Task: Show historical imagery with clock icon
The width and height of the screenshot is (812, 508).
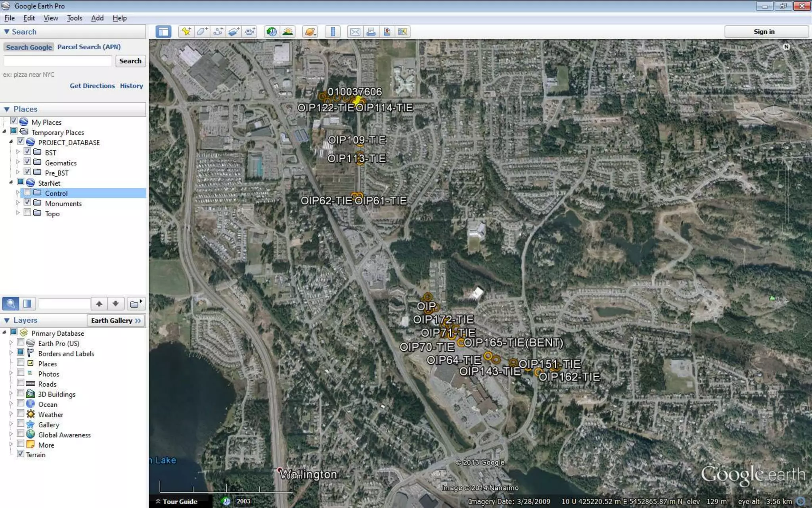Action: click(x=272, y=32)
